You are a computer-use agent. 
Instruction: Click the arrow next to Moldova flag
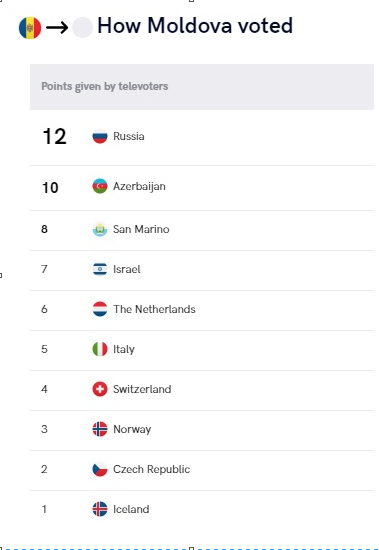[x=57, y=27]
